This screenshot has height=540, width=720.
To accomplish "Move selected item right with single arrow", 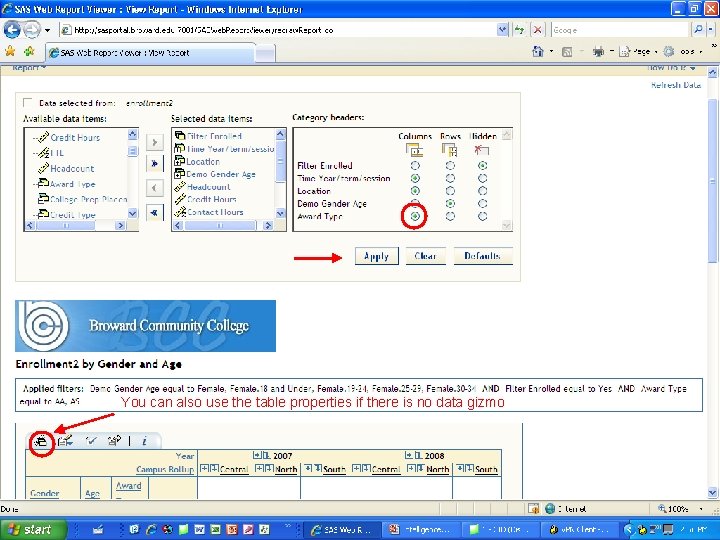I will (x=154, y=142).
